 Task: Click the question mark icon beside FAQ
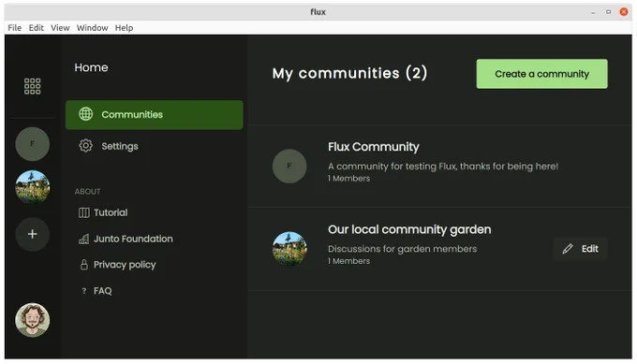pos(83,291)
